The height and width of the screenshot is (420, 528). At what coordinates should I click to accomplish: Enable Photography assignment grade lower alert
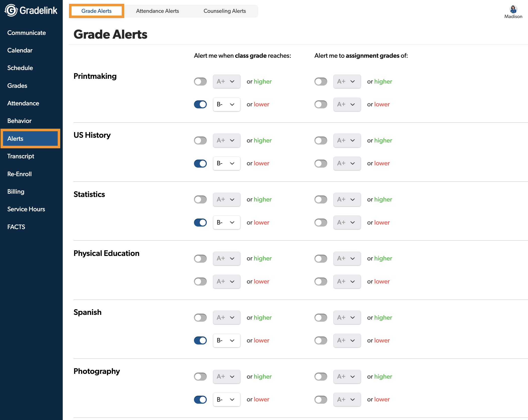pyautogui.click(x=321, y=399)
